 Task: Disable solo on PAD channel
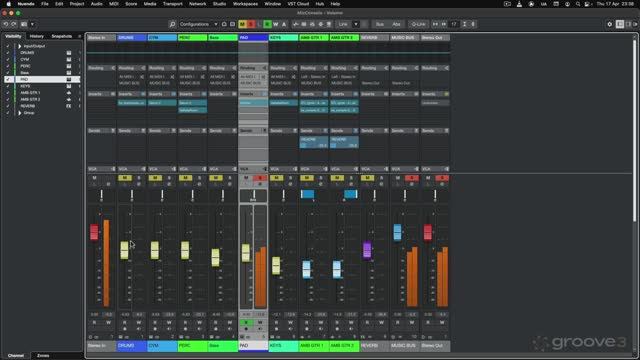260,178
